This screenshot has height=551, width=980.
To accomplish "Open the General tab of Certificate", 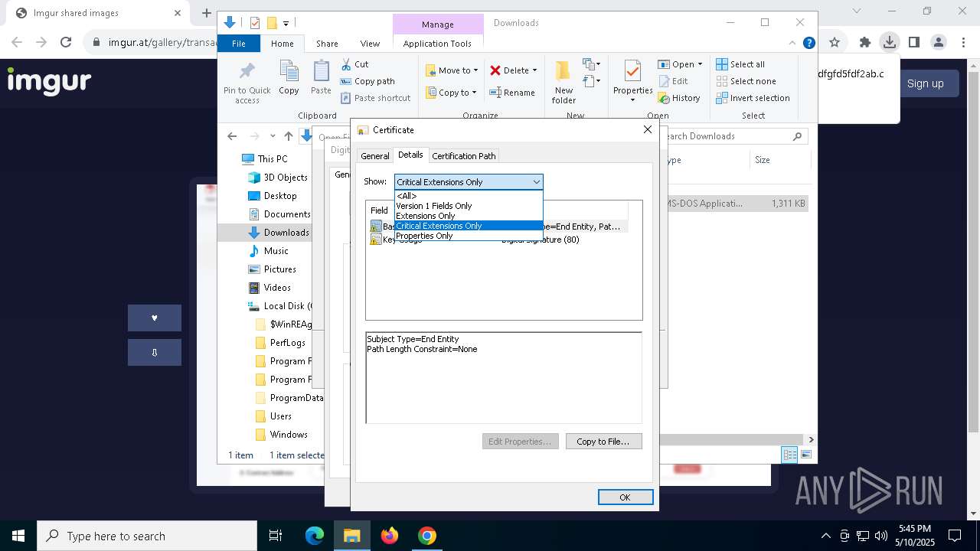I will tap(374, 155).
